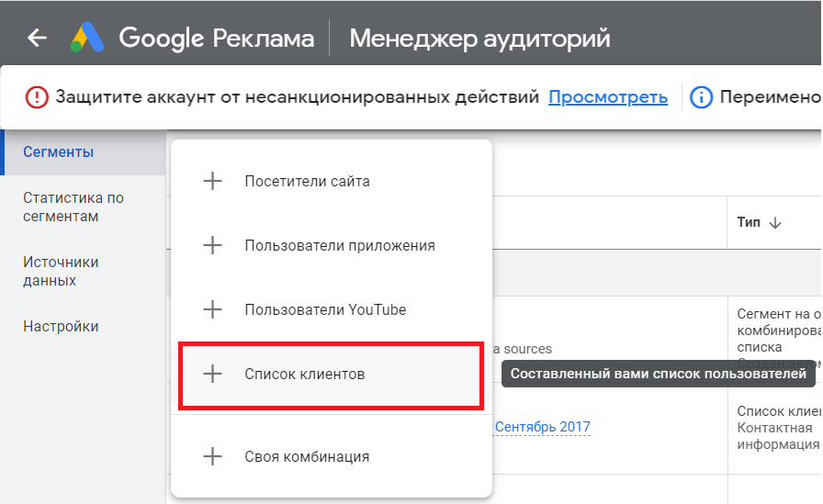823x504 pixels.
Task: Choose the Своя комбинация label in menu
Action: click(x=307, y=456)
